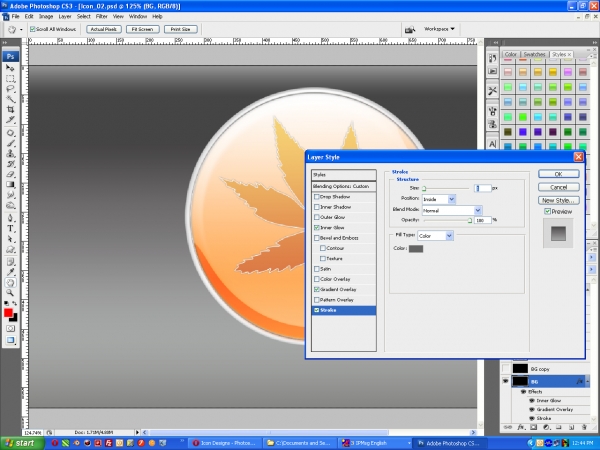Image resolution: width=600 pixels, height=450 pixels.
Task: Click Delete layer trash icon
Action: click(x=584, y=427)
